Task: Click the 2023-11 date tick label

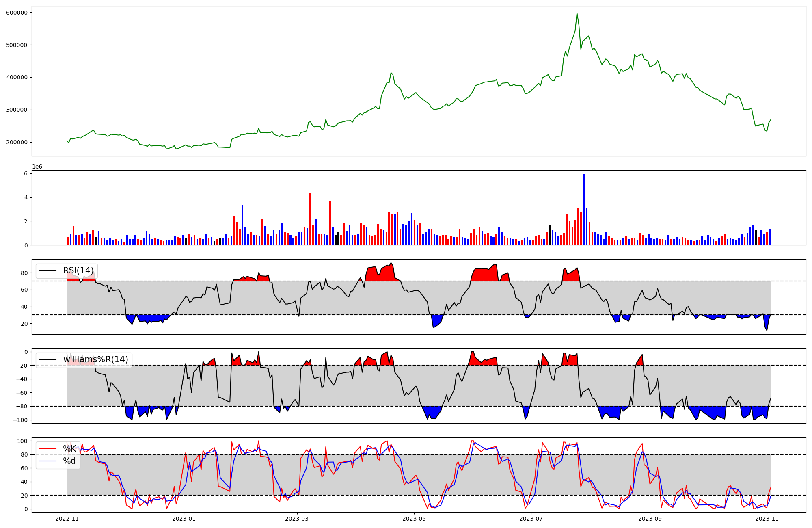Action: pyautogui.click(x=767, y=519)
